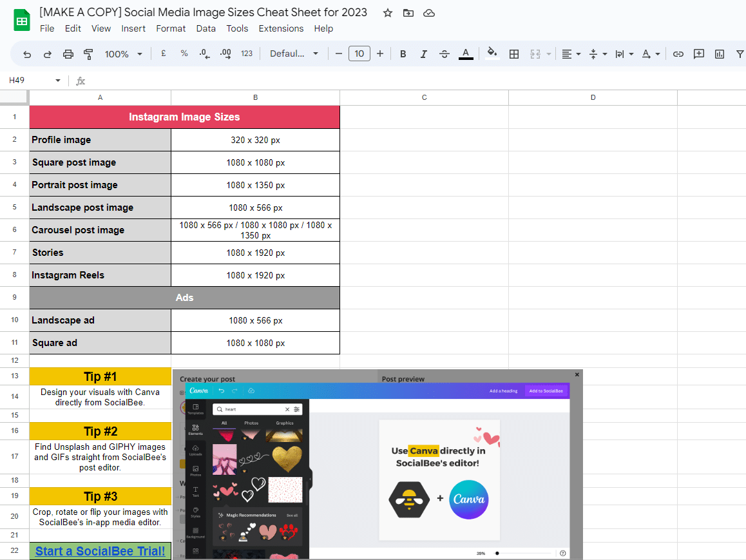This screenshot has height=560, width=746.
Task: Open the horizontal alignment dropdown
Action: pyautogui.click(x=571, y=53)
